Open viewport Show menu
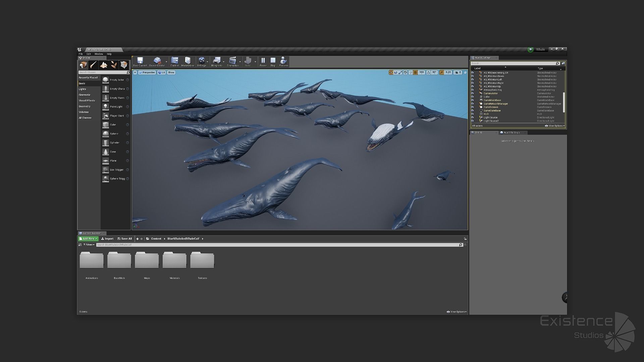 (x=171, y=72)
